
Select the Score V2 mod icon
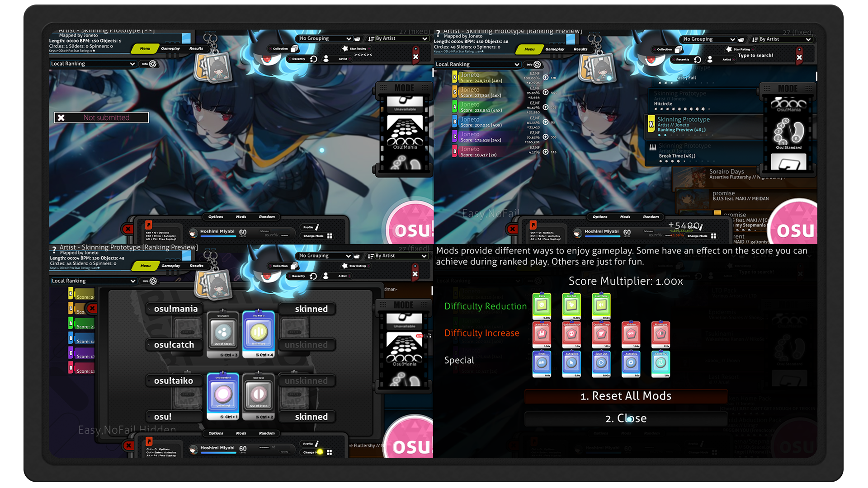(x=660, y=364)
